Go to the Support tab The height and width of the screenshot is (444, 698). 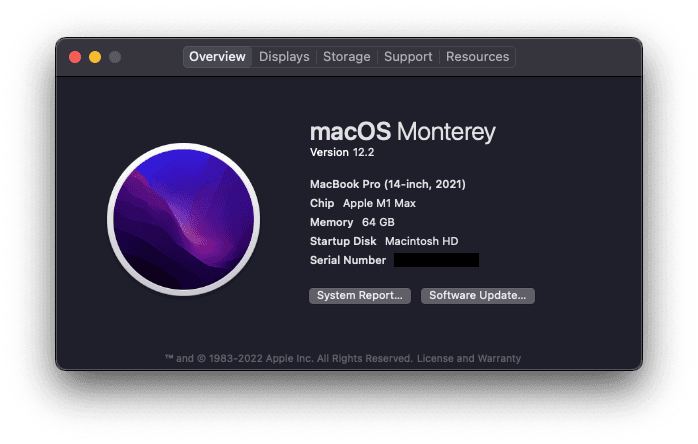[x=408, y=57]
